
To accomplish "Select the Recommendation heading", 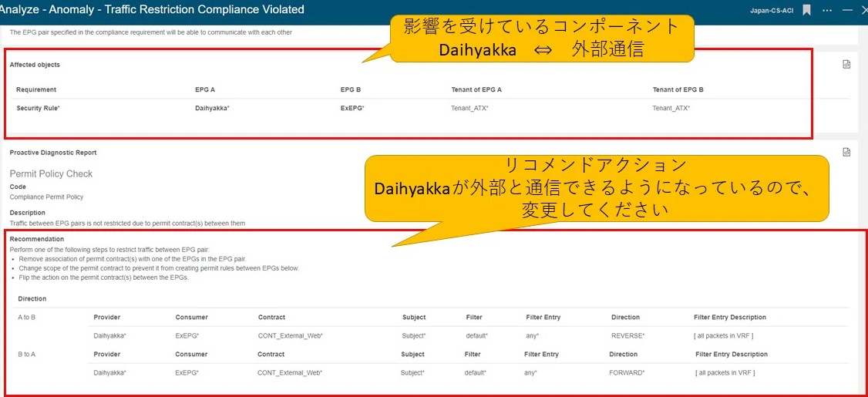I will click(x=37, y=239).
